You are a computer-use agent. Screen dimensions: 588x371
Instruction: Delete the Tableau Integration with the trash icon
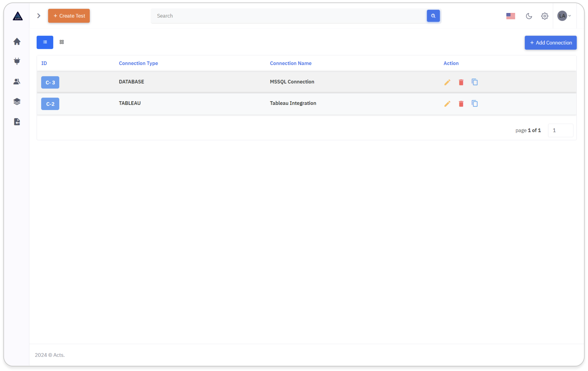pos(461,104)
